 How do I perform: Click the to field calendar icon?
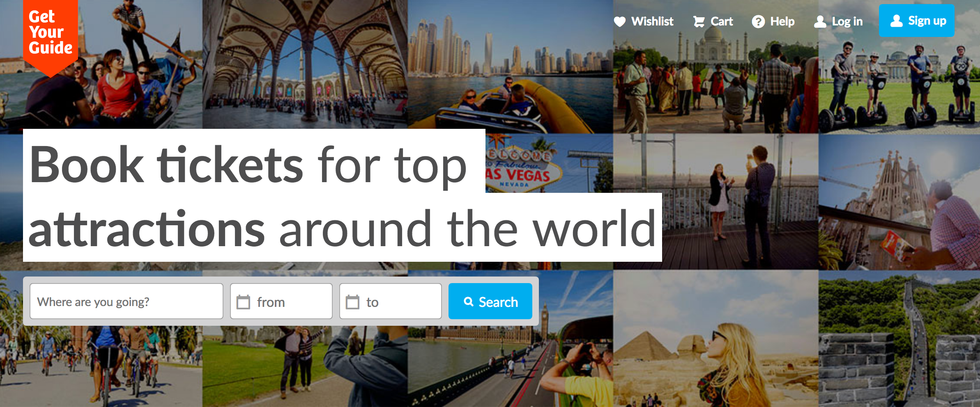[352, 302]
